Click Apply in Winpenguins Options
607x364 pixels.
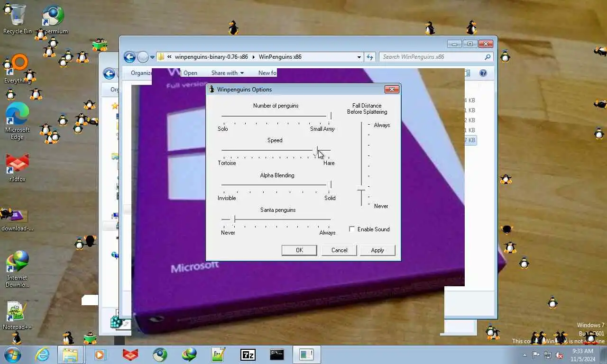click(377, 250)
